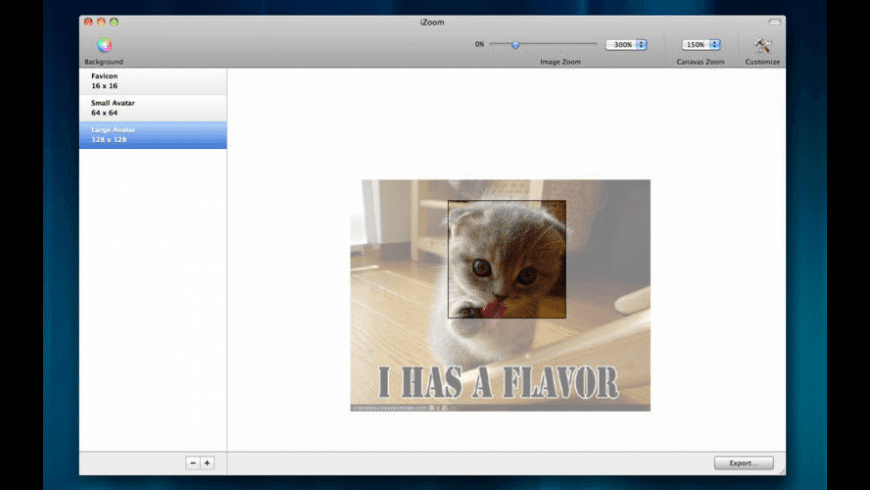Click the Image Zoom label
The image size is (870, 490).
click(x=560, y=62)
